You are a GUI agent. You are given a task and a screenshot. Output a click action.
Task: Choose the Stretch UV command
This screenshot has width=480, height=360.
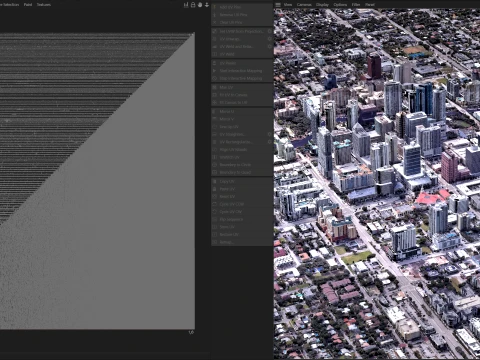coord(242,157)
